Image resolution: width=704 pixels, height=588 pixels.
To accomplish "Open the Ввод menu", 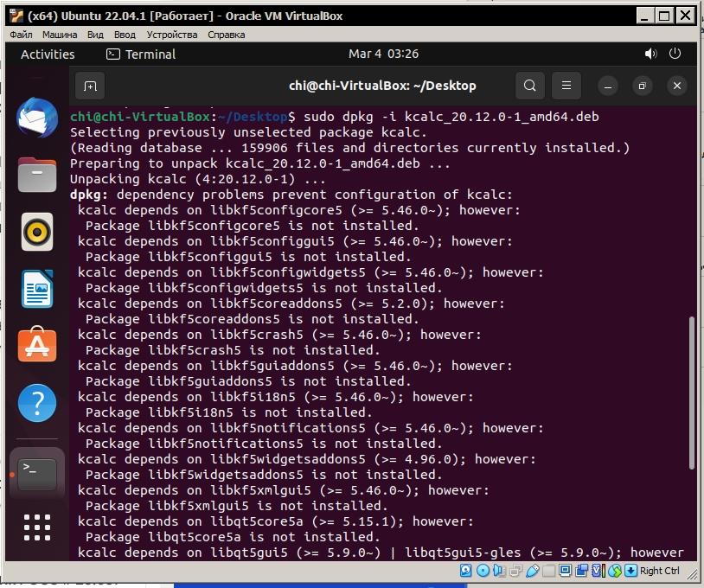I will [x=125, y=35].
